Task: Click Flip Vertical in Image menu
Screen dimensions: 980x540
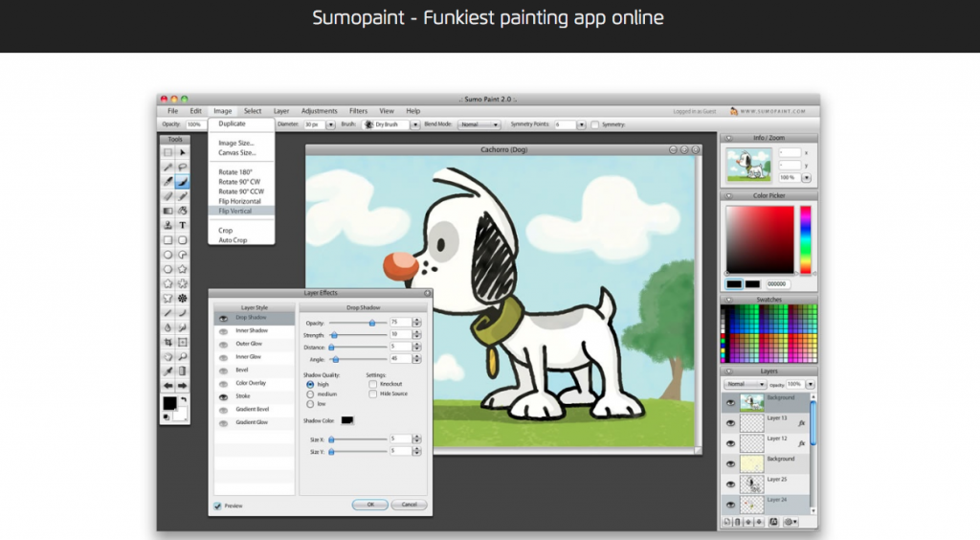Action: (x=236, y=211)
